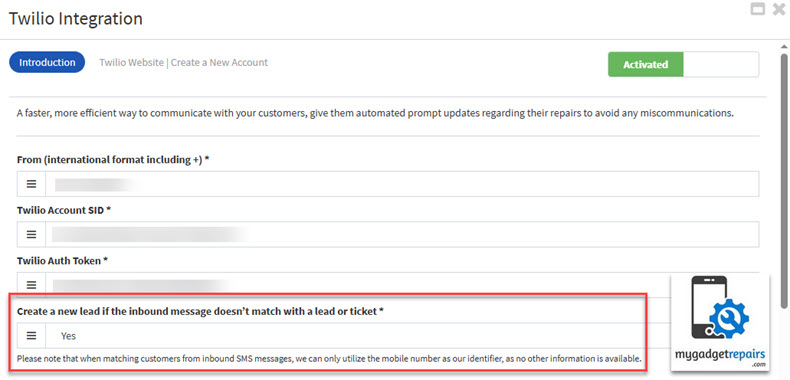Click the Twilio Auth Token label

(x=62, y=261)
